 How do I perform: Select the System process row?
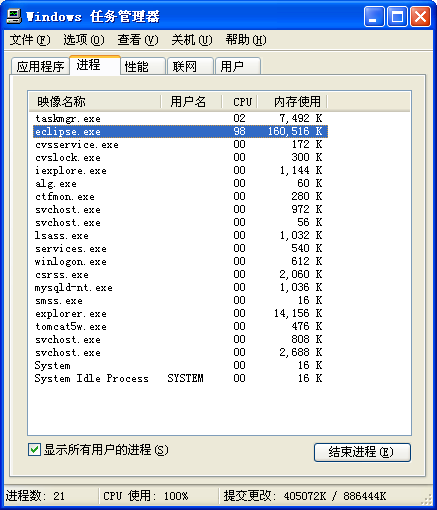pyautogui.click(x=180, y=365)
